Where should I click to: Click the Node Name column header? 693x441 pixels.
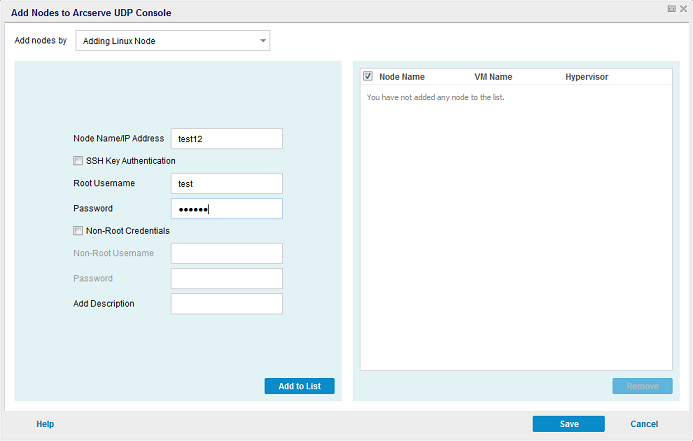402,77
